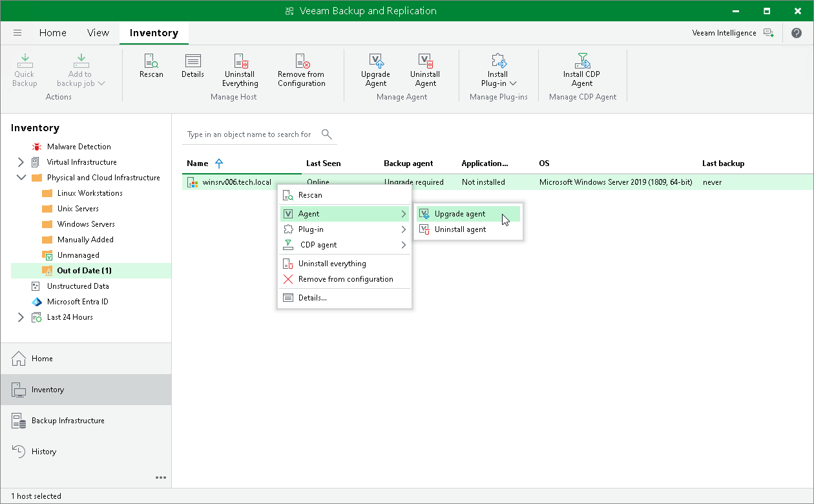Sort by the Name column header
Image resolution: width=814 pixels, height=504 pixels.
click(196, 163)
